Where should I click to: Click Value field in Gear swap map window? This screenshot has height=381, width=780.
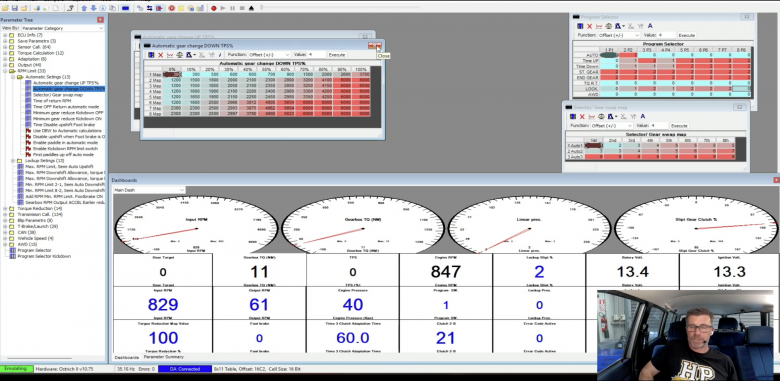659,126
